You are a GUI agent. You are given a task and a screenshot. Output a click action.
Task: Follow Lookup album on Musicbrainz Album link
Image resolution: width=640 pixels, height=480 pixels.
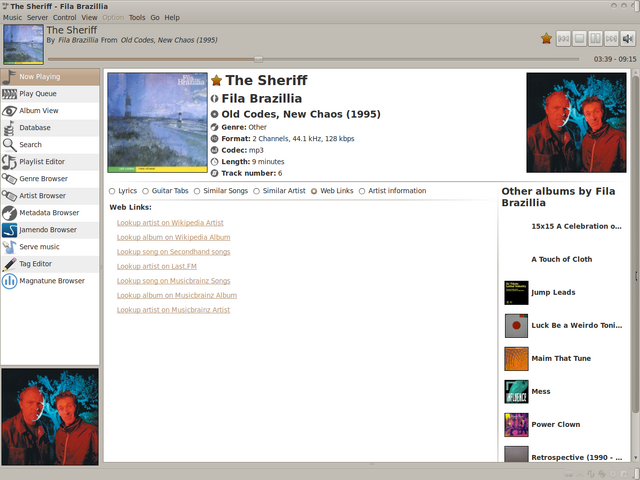177,296
